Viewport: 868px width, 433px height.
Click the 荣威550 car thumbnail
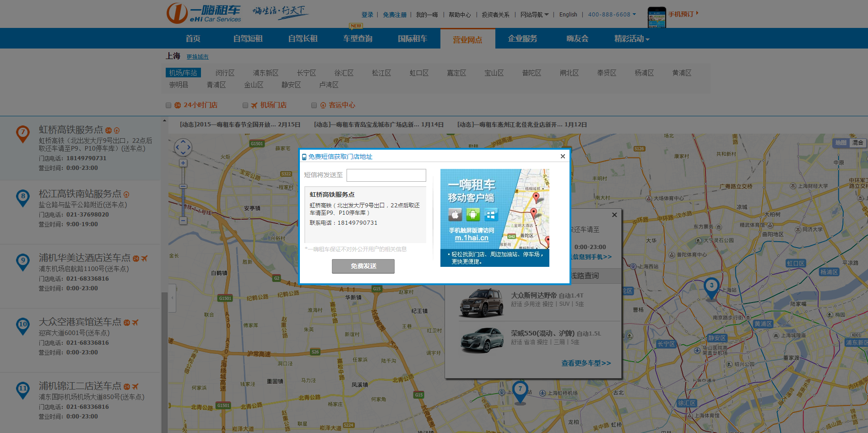coord(482,340)
